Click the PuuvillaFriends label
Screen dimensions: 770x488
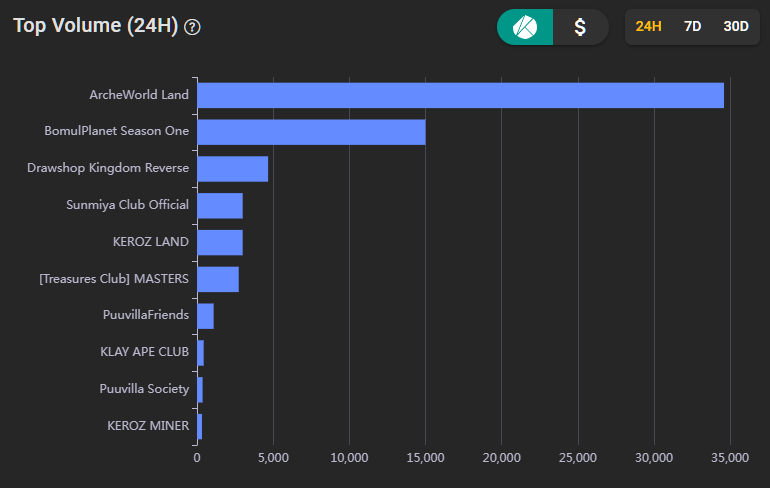click(146, 315)
